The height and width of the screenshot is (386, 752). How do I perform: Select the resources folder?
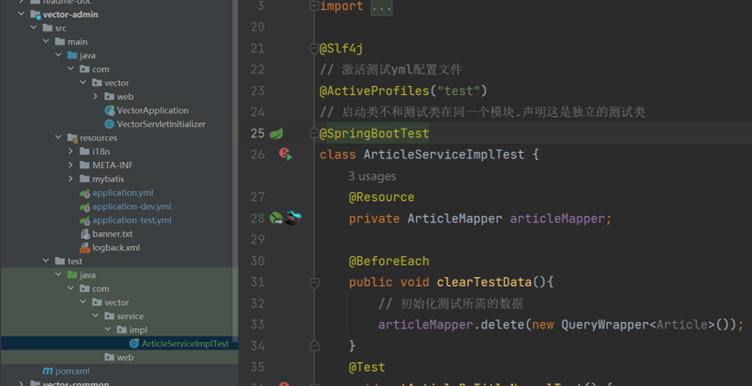point(98,138)
